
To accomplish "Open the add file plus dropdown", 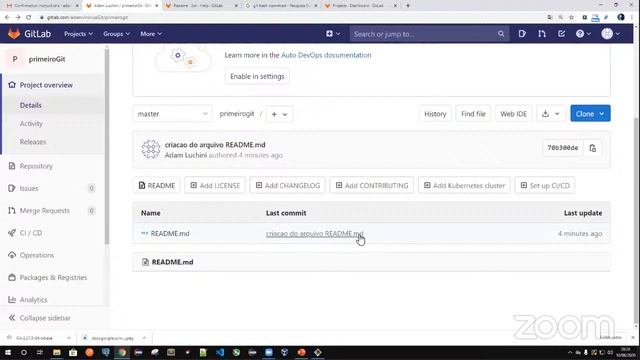I will 279,114.
